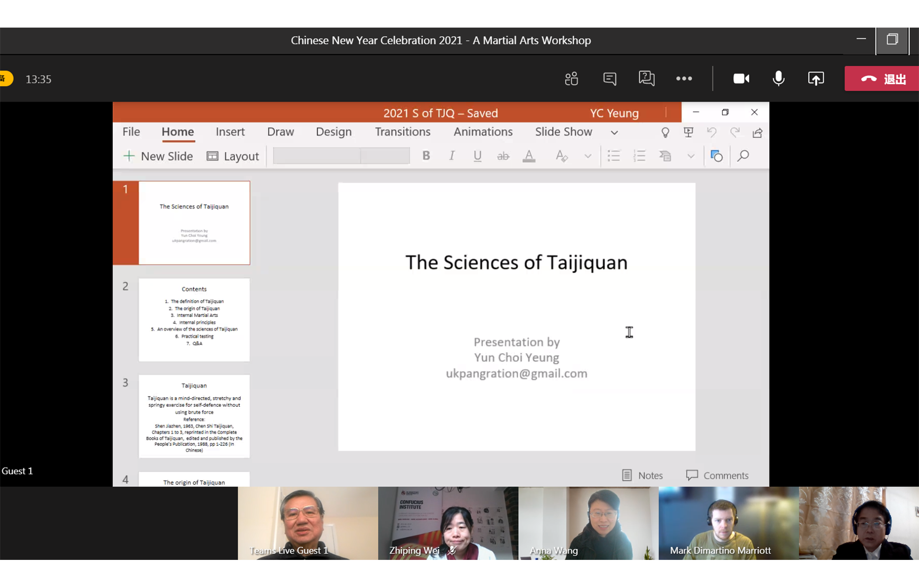Toggle the camera in Teams
Viewport: 919px width, 588px height.
tap(741, 79)
